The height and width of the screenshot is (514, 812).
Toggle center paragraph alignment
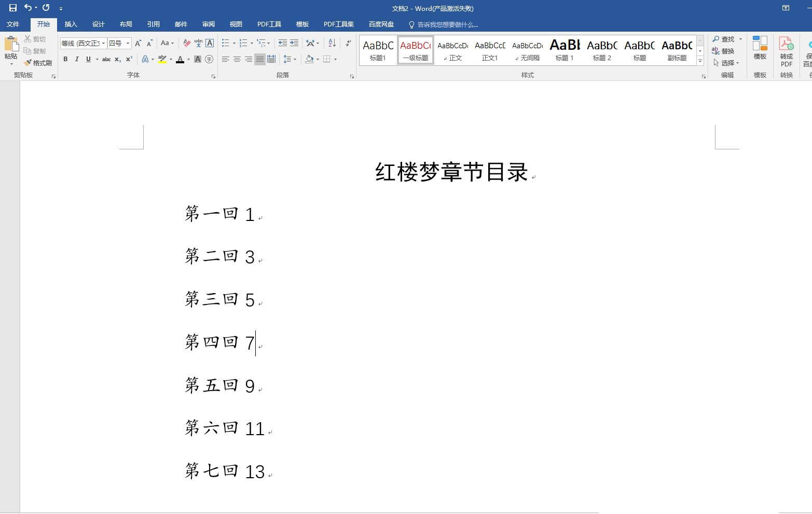pyautogui.click(x=237, y=59)
